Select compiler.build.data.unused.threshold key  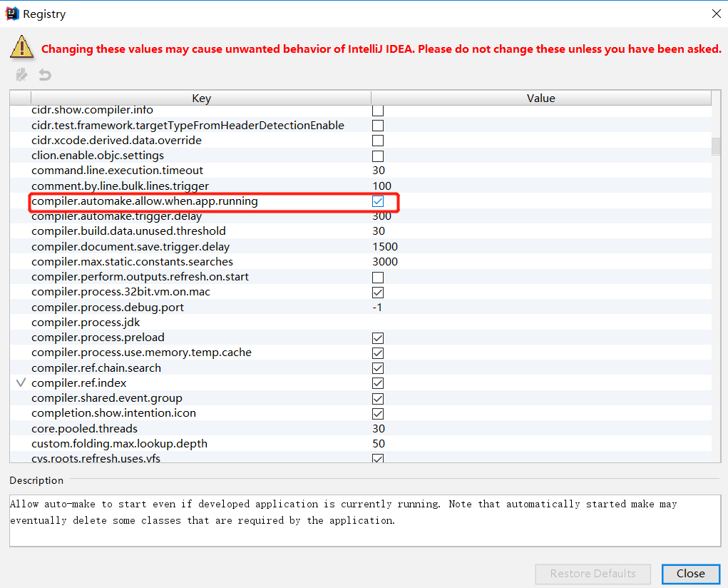click(128, 231)
